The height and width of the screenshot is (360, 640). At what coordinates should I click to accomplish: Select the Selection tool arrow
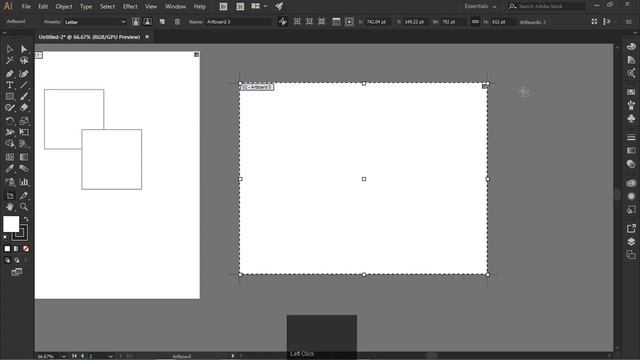(9, 49)
